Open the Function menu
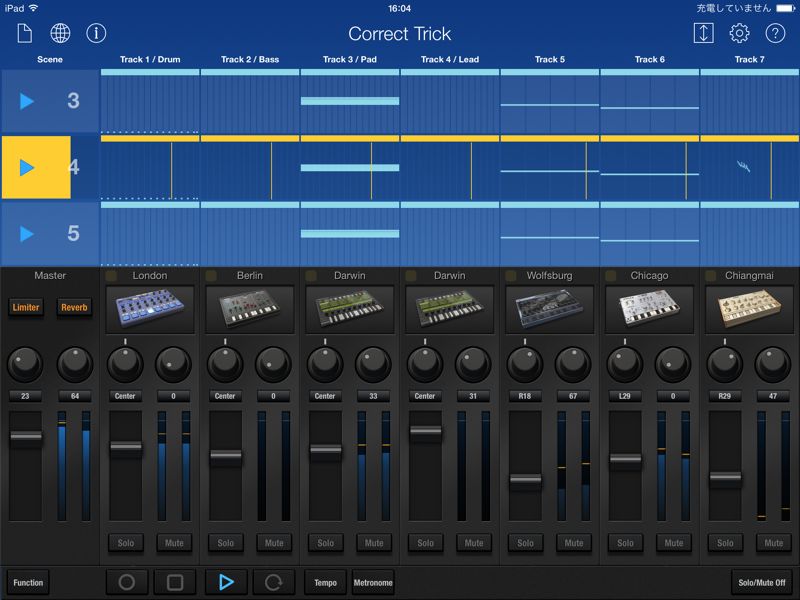This screenshot has height=600, width=800. [28, 582]
